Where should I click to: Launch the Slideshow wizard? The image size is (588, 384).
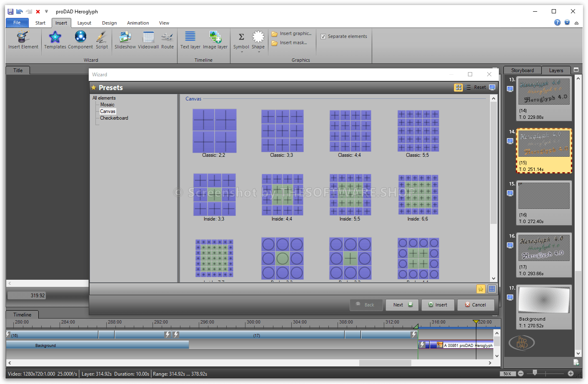click(x=125, y=38)
